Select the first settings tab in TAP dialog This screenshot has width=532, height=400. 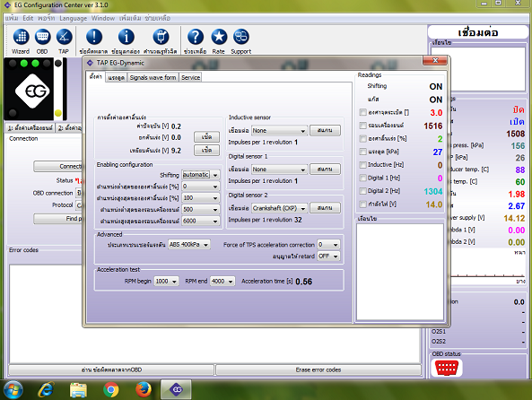click(95, 76)
